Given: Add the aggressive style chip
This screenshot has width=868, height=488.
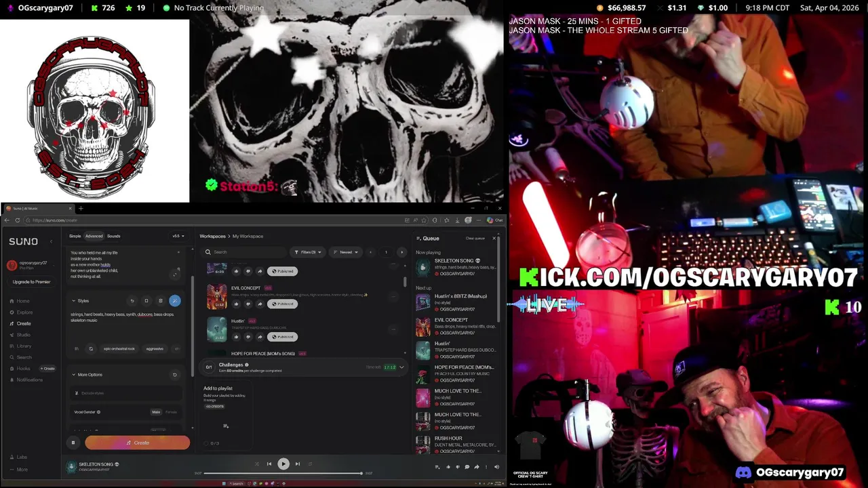Looking at the screenshot, I should (155, 348).
